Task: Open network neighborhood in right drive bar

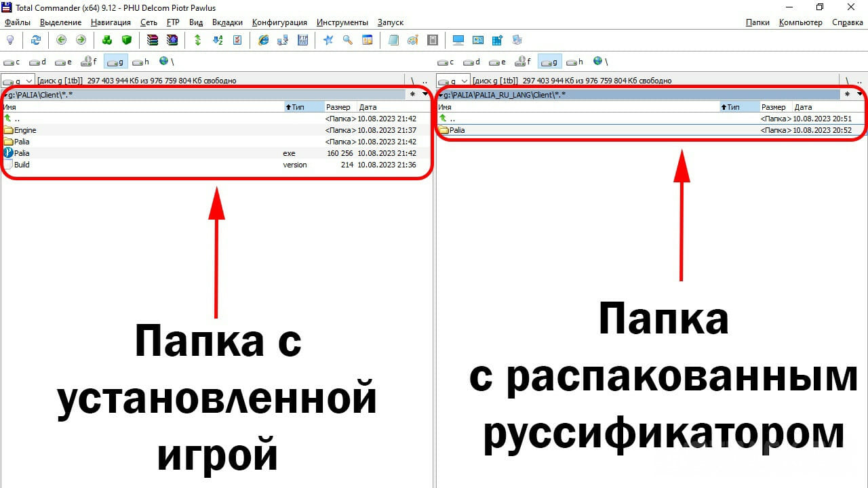Action: pyautogui.click(x=601, y=62)
